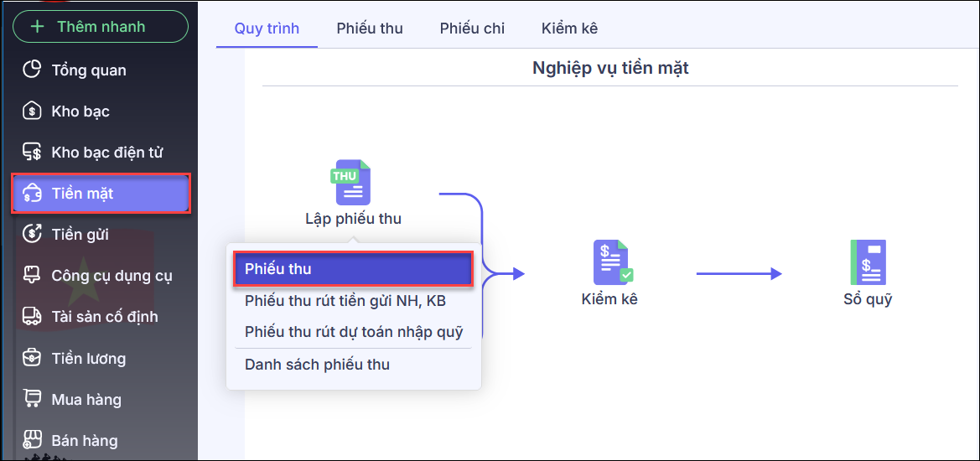This screenshot has width=980, height=461.
Task: Click the Bán hàng store icon
Action: pyautogui.click(x=32, y=440)
